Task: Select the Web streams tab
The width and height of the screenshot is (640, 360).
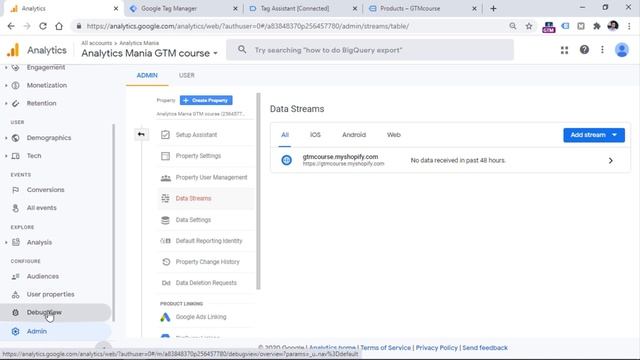Action: [393, 135]
